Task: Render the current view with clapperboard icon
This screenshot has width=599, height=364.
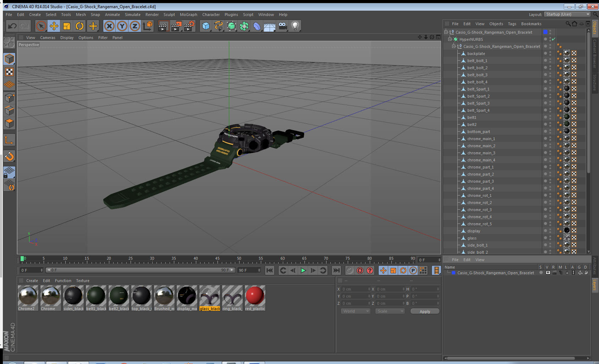Action: coord(163,26)
